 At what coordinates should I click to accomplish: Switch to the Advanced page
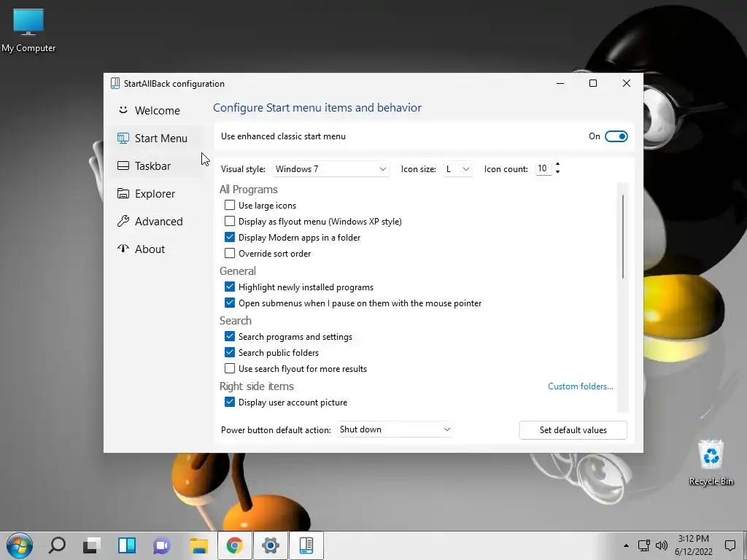pos(157,221)
